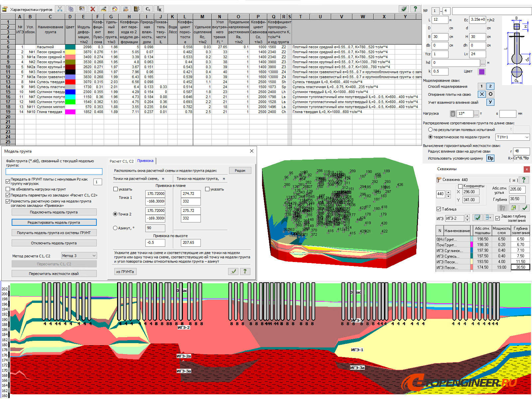Viewport: 532px width, 399px height.
Task: Toggle the Координаты checkbox
Action: [461, 186]
